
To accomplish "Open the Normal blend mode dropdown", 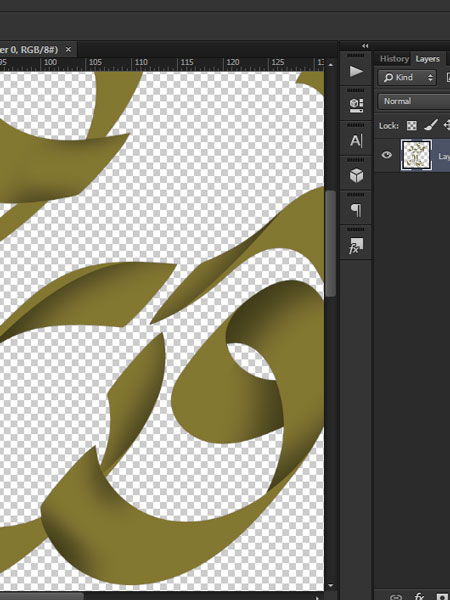I will [414, 101].
